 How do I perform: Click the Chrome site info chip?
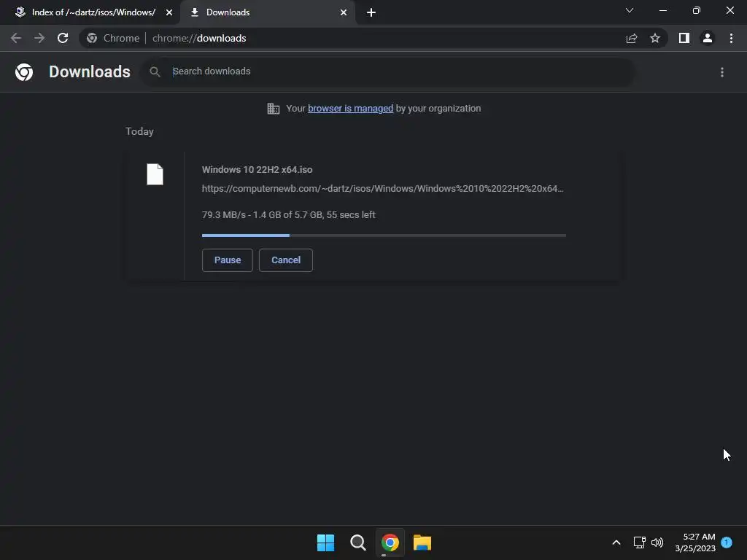(113, 38)
